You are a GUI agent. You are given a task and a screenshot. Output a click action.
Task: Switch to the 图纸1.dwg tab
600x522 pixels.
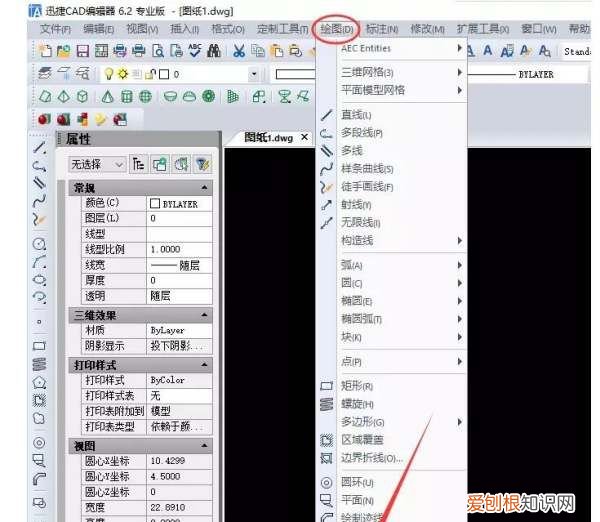pyautogui.click(x=269, y=137)
